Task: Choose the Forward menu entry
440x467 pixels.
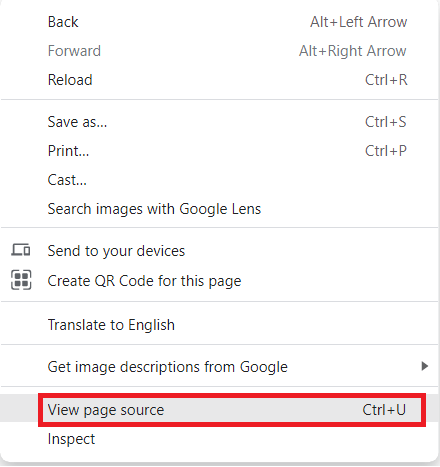Action: point(219,51)
